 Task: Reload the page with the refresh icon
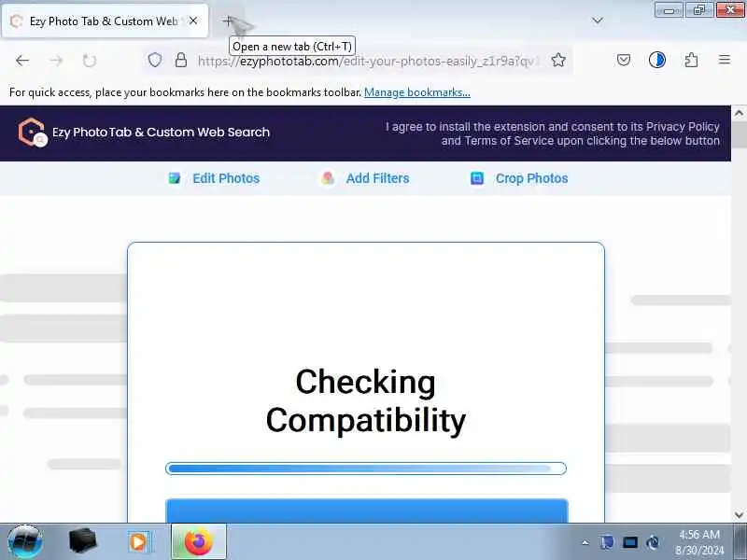[x=90, y=61]
